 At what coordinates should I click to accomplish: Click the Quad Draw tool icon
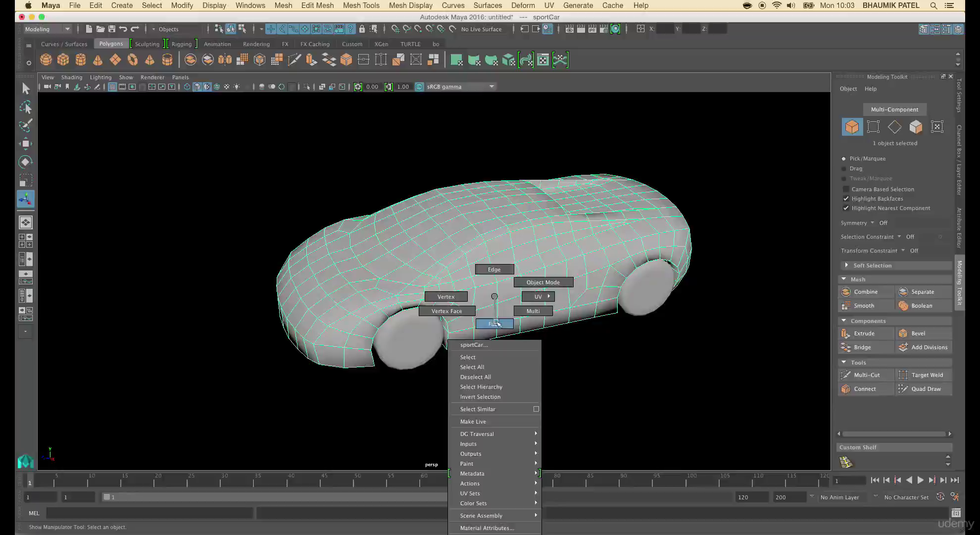point(903,389)
